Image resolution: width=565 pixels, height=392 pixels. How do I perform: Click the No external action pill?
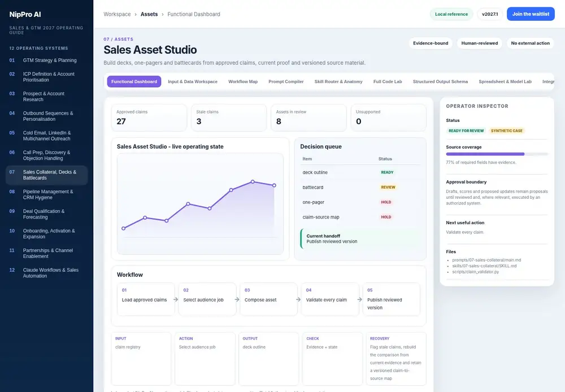pyautogui.click(x=530, y=43)
